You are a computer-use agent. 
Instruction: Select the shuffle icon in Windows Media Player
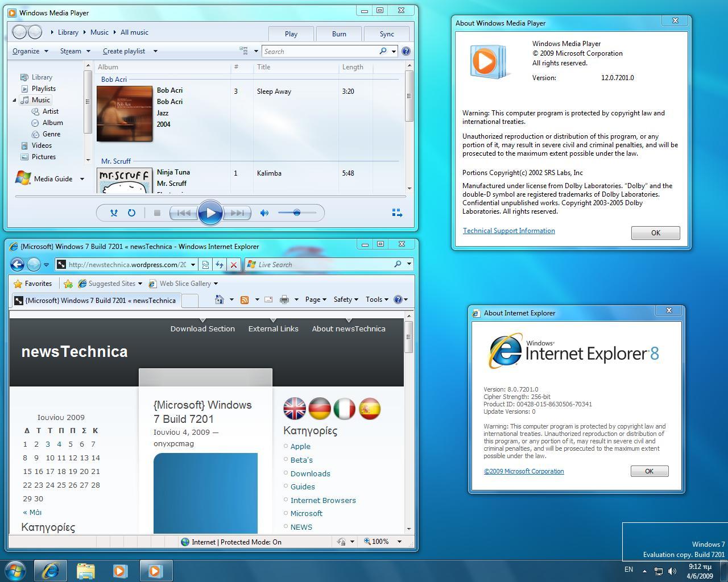click(x=114, y=213)
